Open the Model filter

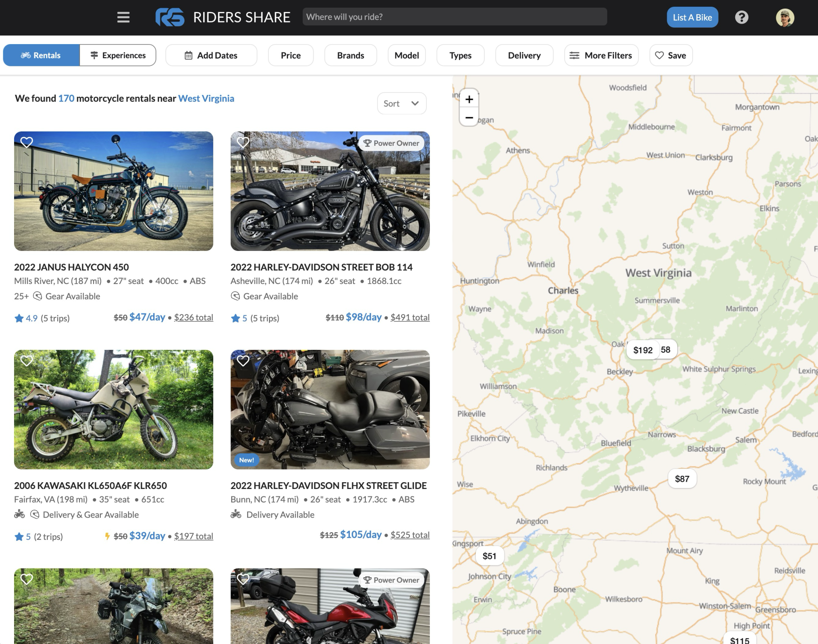[407, 55]
